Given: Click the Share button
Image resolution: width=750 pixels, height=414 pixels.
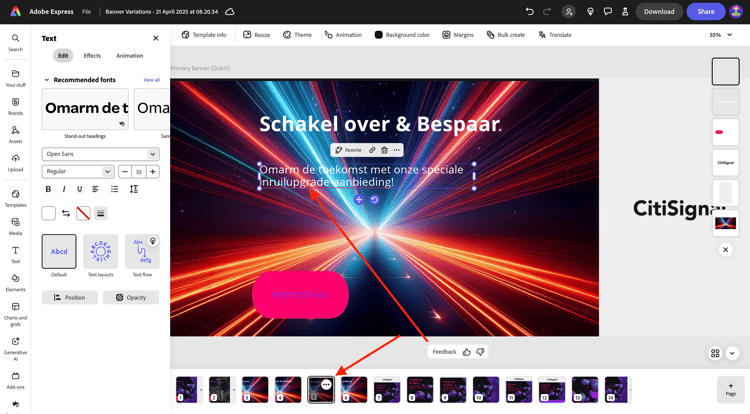Looking at the screenshot, I should 706,11.
